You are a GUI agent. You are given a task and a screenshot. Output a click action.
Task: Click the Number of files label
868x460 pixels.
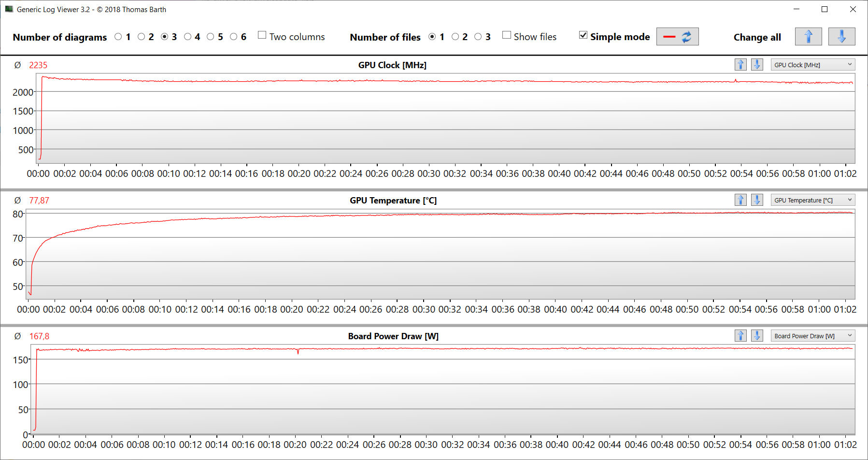click(x=385, y=37)
